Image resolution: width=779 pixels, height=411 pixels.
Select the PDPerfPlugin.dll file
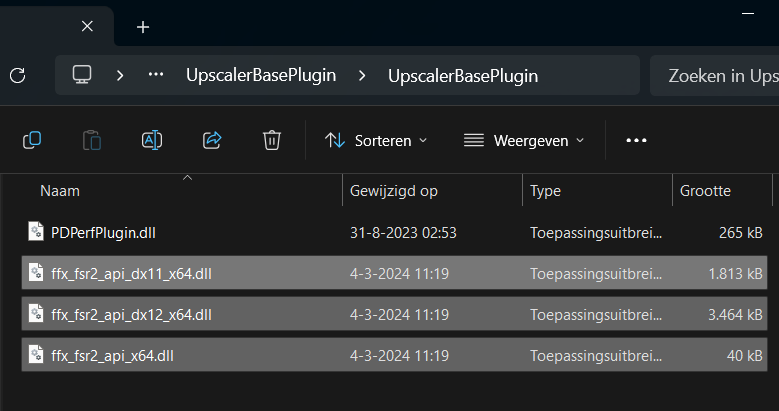coord(103,233)
